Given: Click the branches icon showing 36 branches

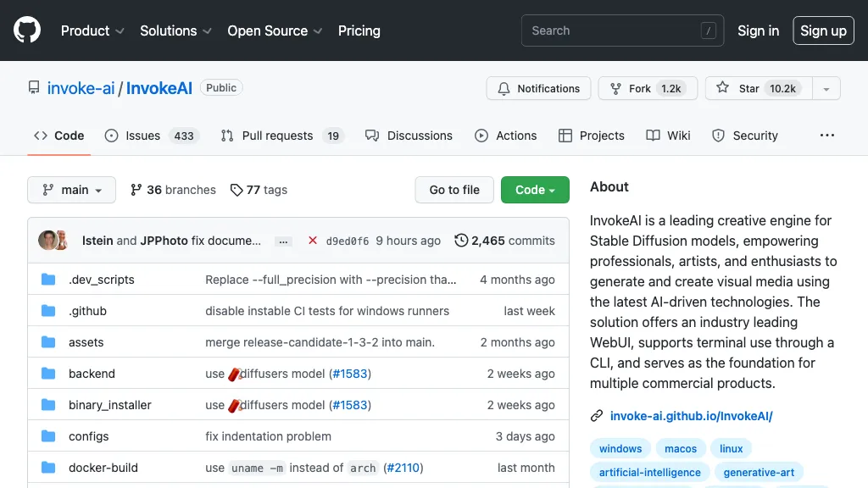Looking at the screenshot, I should 136,190.
